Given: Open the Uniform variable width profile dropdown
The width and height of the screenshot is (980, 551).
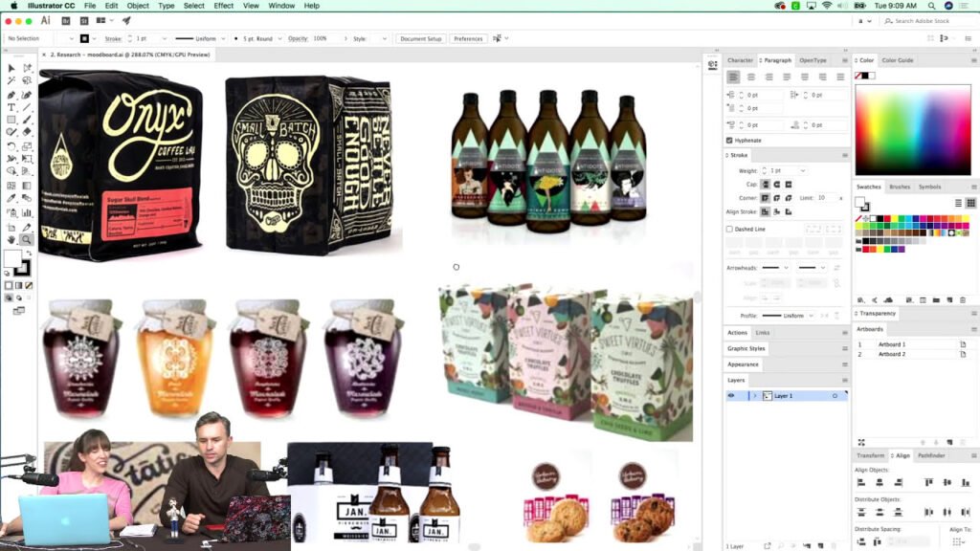Looking at the screenshot, I should pos(223,38).
